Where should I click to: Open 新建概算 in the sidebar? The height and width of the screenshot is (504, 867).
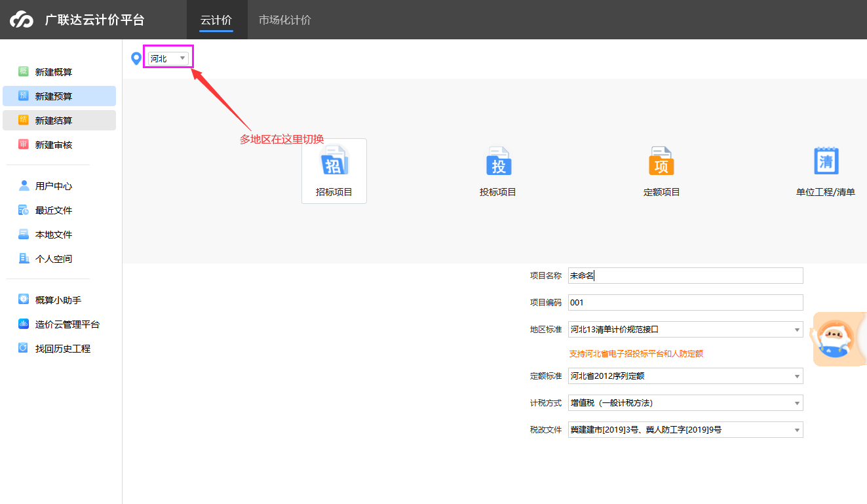click(x=59, y=71)
